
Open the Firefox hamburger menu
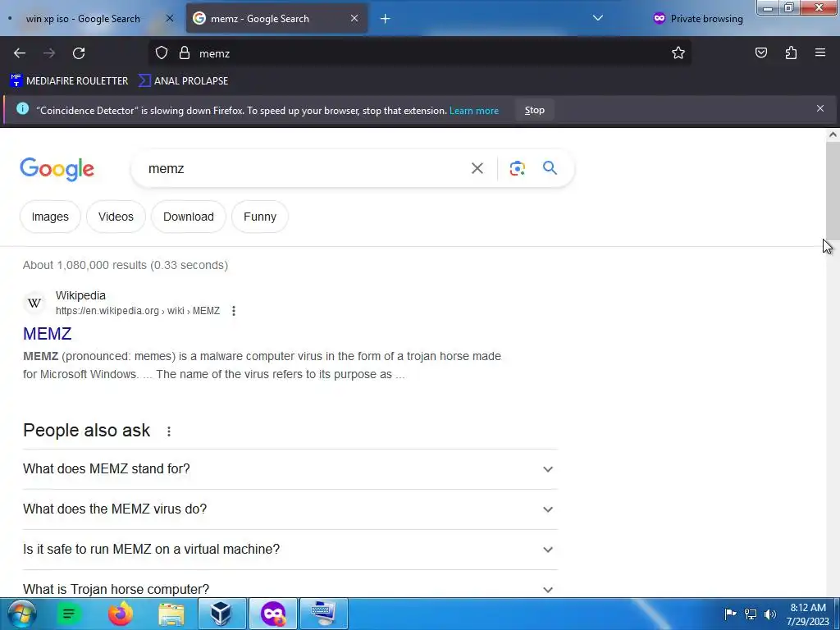click(x=819, y=52)
